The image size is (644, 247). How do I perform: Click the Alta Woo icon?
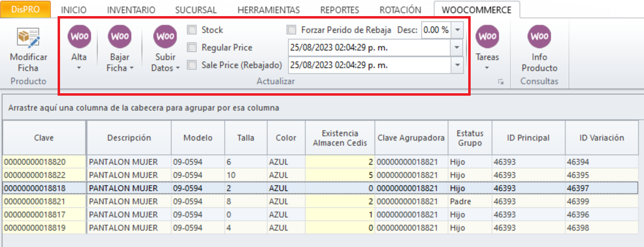[79, 37]
